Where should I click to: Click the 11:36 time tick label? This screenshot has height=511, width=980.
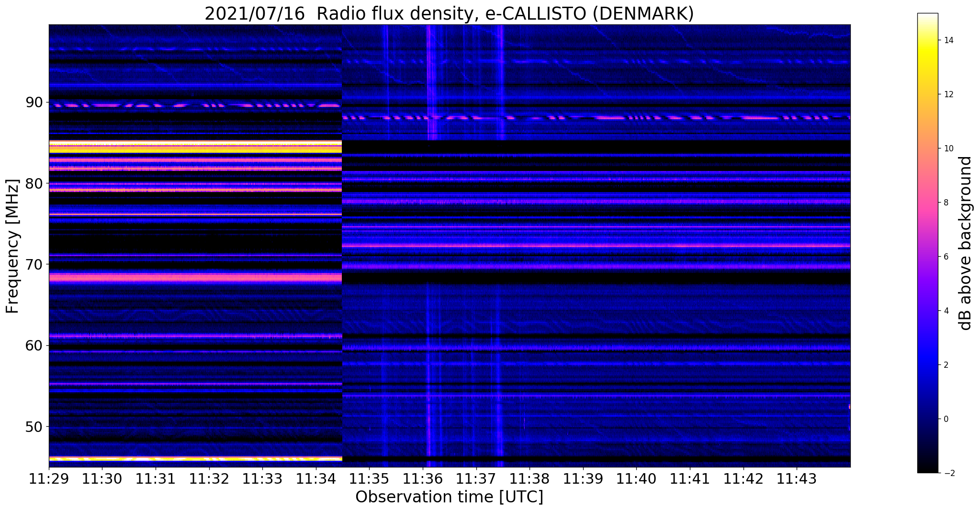(423, 478)
